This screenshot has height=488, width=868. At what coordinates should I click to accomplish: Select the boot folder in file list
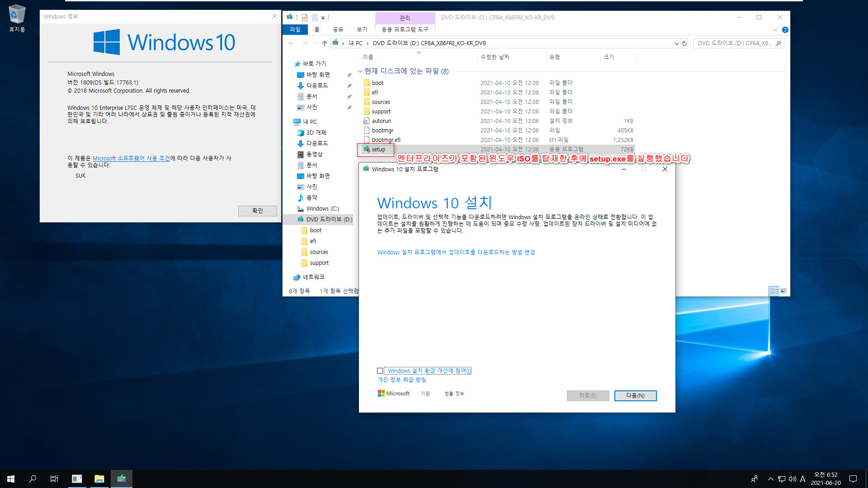377,83
